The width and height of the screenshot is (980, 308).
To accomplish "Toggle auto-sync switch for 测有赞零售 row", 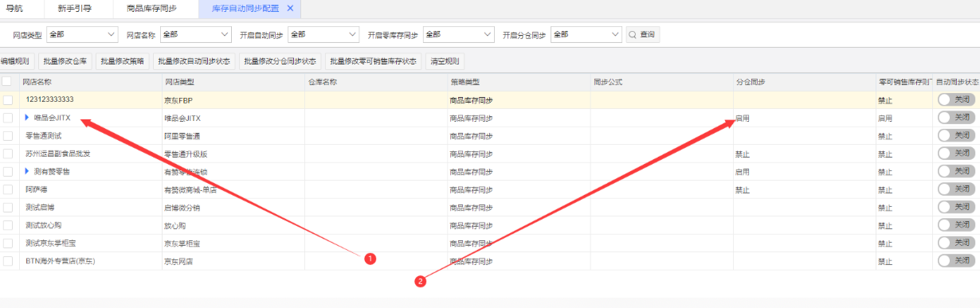I will (x=956, y=171).
